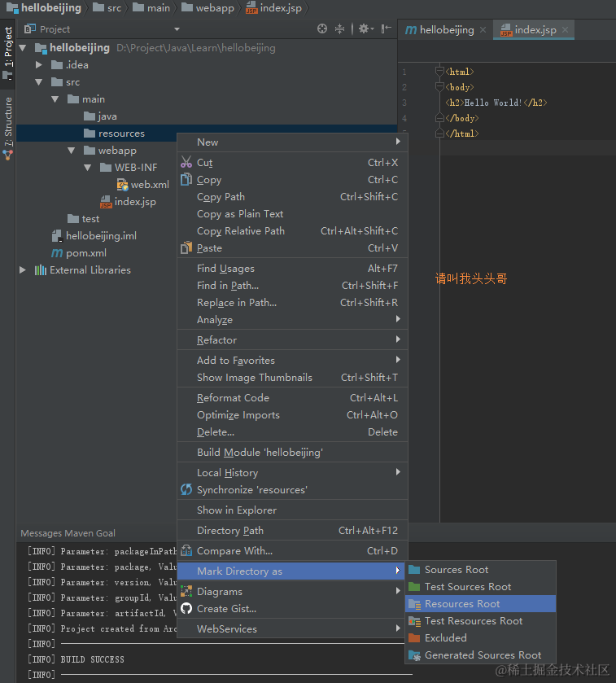The image size is (616, 683).
Task: Click Build Module 'hellobeijing'
Action: pos(293,452)
